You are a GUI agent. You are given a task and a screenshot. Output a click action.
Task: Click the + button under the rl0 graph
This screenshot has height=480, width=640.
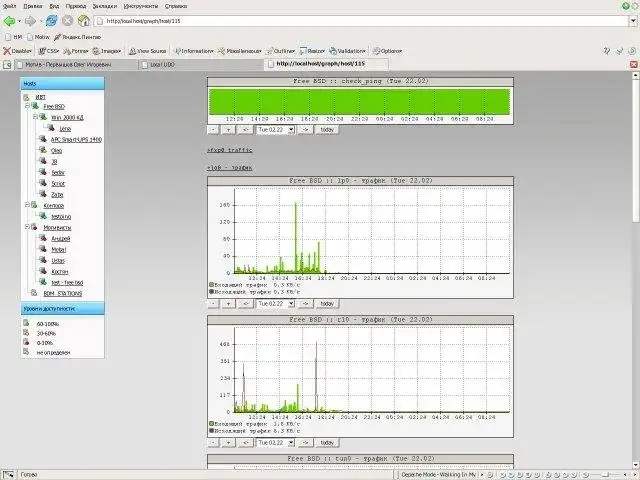click(228, 442)
